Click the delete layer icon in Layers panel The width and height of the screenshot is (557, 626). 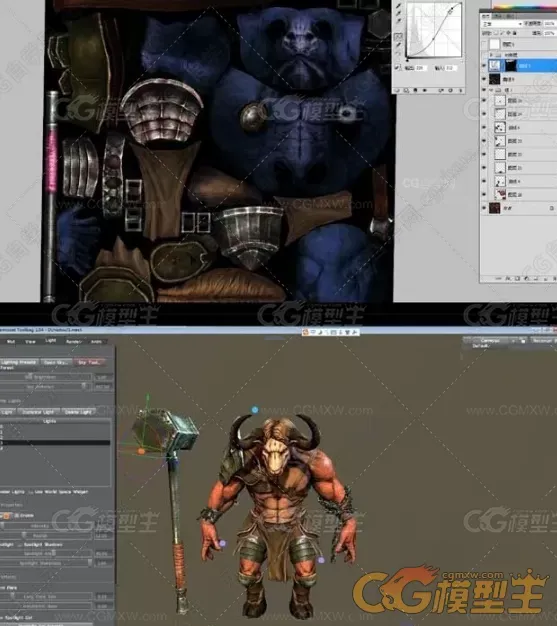(554, 278)
